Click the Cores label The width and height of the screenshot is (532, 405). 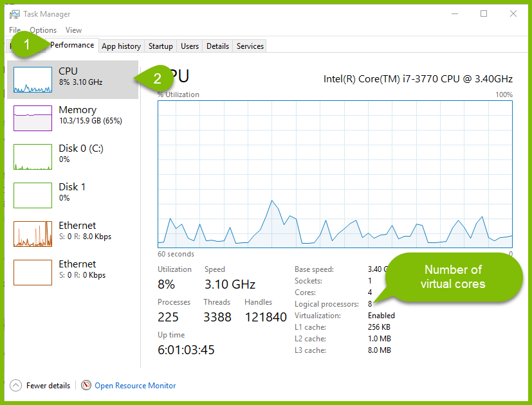pos(305,292)
